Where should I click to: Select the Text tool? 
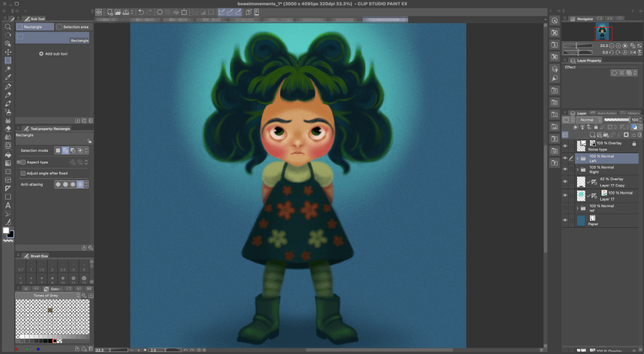[x=8, y=205]
